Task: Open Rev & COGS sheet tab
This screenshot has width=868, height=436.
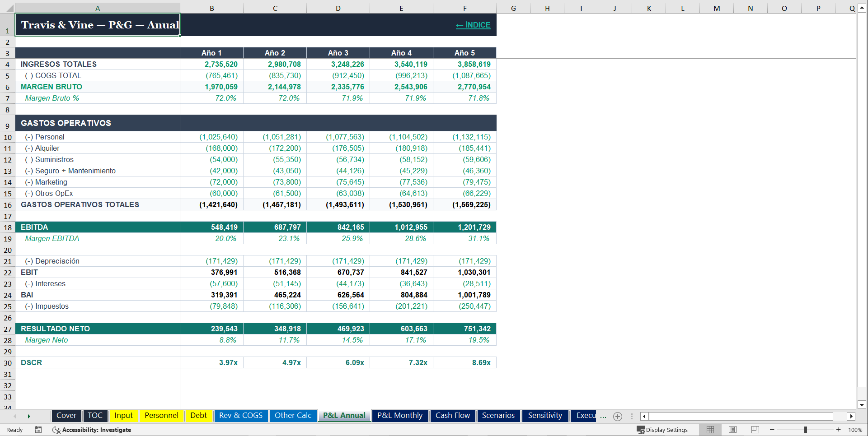Action: (x=241, y=416)
